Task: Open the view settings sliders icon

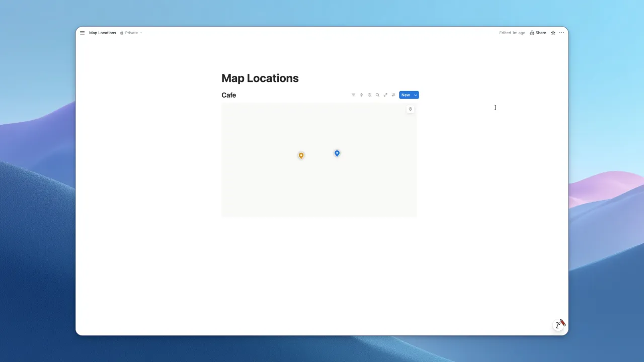Action: [x=393, y=95]
